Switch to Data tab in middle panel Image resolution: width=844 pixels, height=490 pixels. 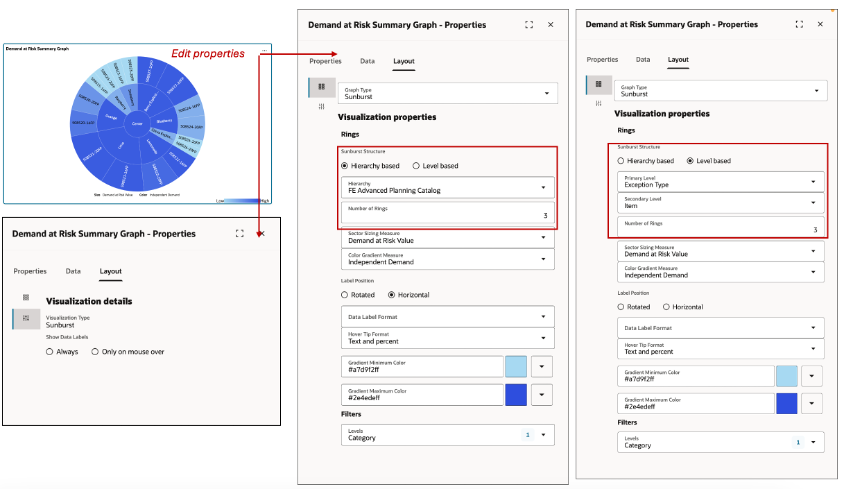tap(367, 61)
